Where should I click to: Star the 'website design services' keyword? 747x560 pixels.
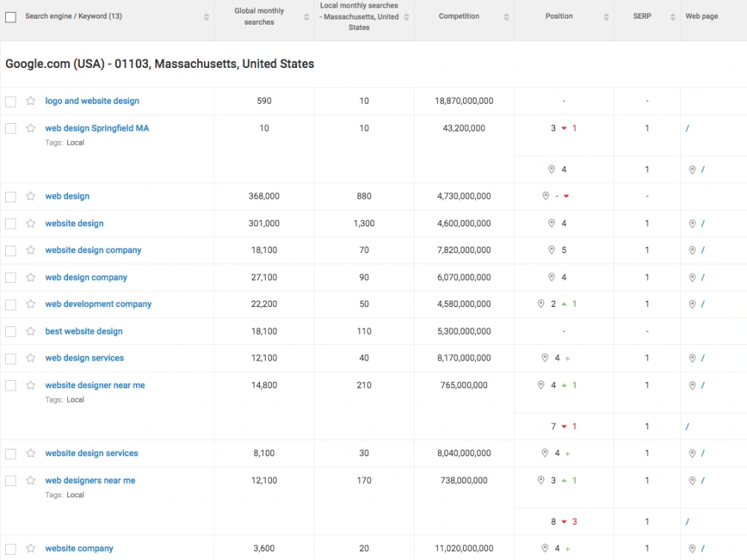pyautogui.click(x=31, y=453)
